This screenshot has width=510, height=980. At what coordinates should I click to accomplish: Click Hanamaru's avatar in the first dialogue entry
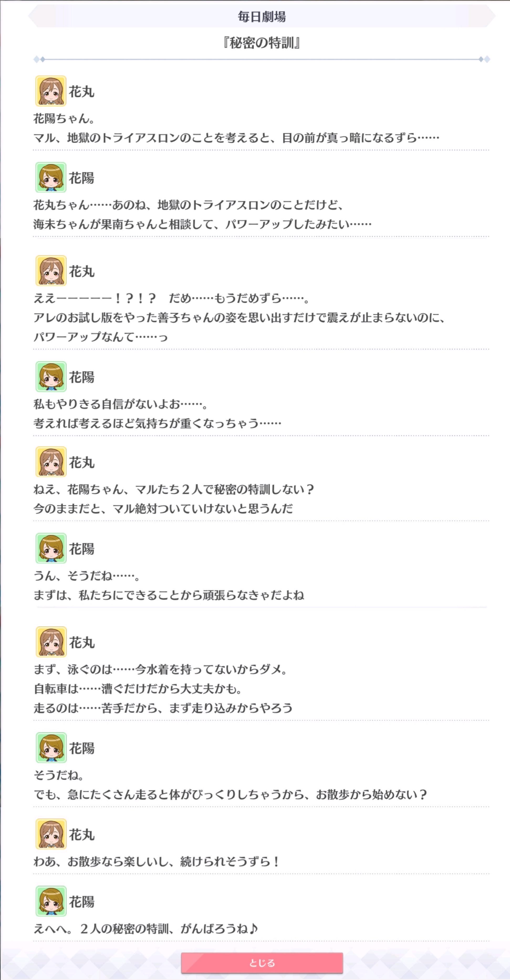(x=51, y=91)
